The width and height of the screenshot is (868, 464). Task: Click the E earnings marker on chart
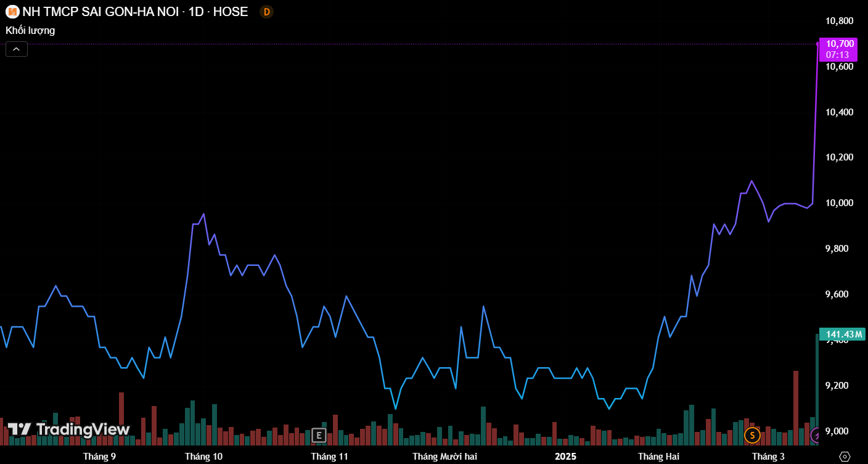pos(318,435)
